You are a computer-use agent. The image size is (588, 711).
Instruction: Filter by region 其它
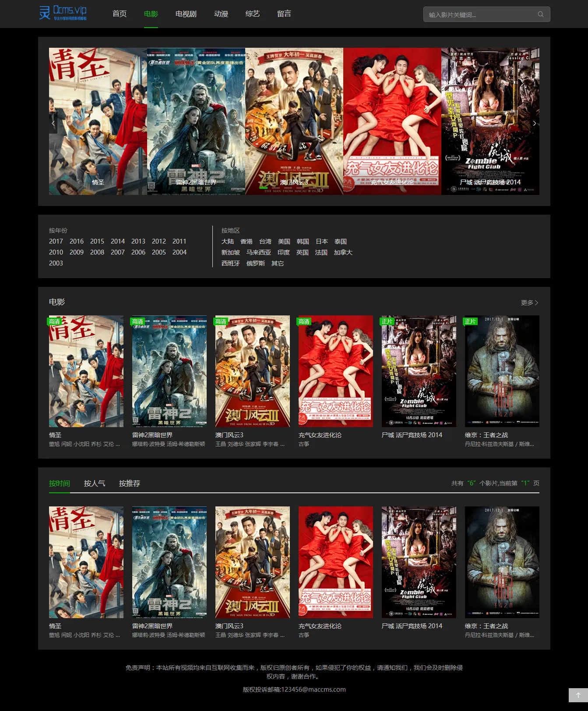point(278,263)
